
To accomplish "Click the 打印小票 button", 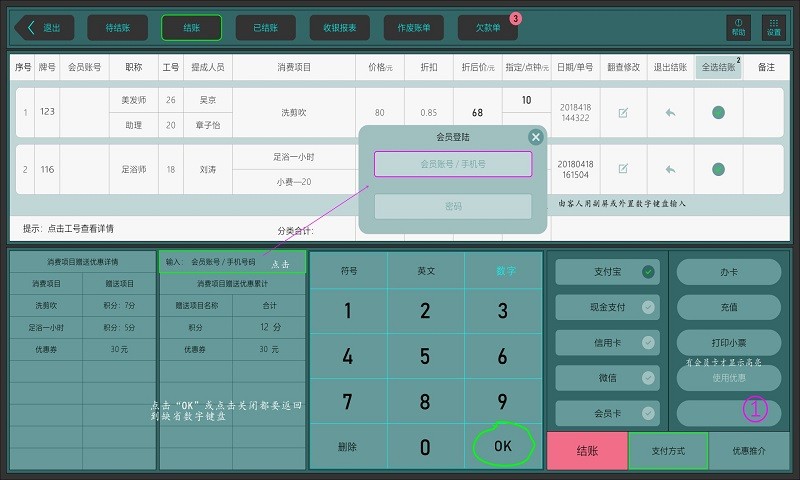I will 729,343.
